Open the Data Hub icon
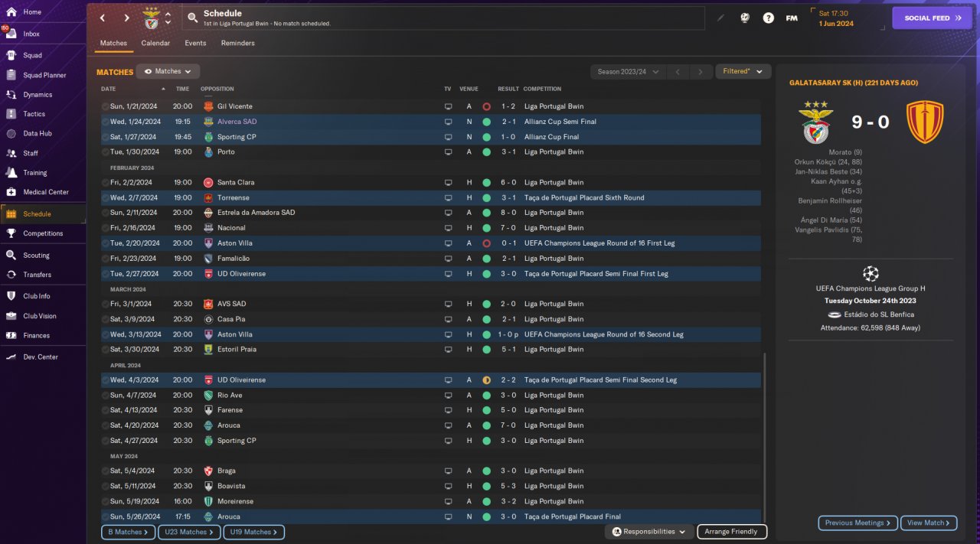 point(11,133)
